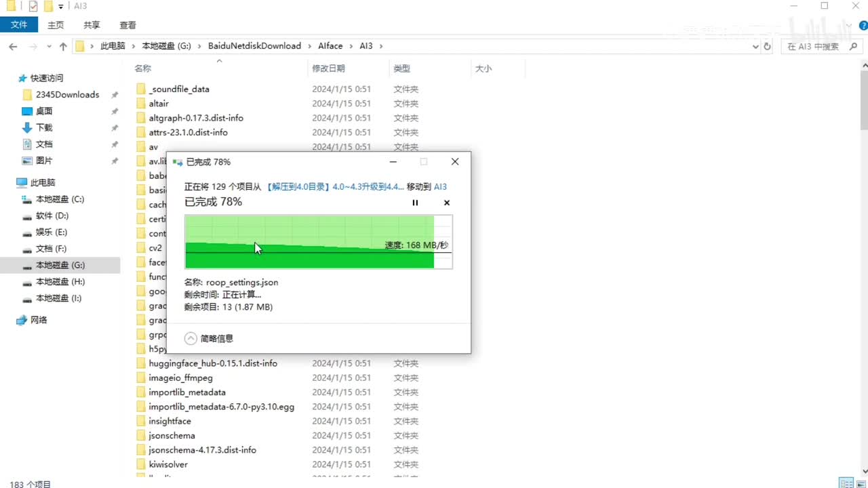Refresh the current folder view
The image size is (868, 488).
coord(768,46)
